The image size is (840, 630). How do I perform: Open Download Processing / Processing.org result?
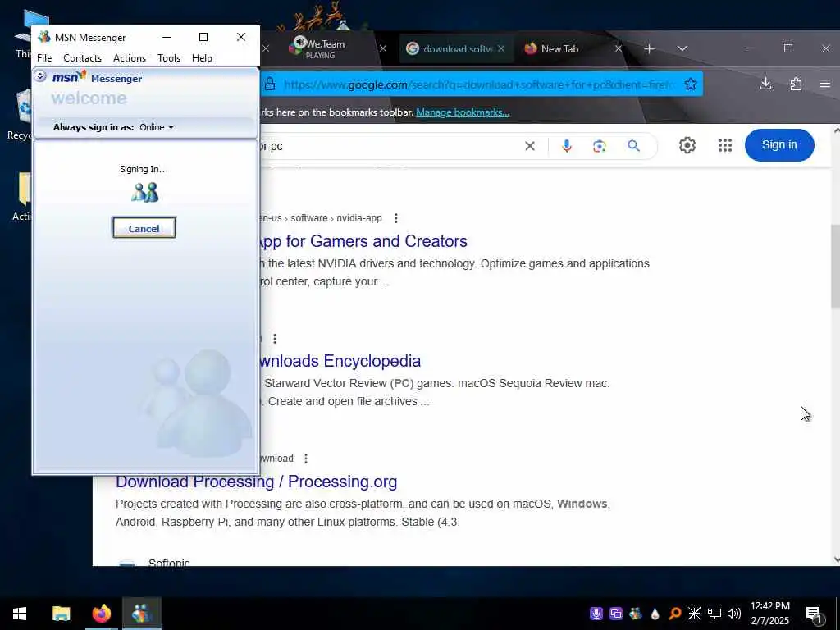point(257,482)
